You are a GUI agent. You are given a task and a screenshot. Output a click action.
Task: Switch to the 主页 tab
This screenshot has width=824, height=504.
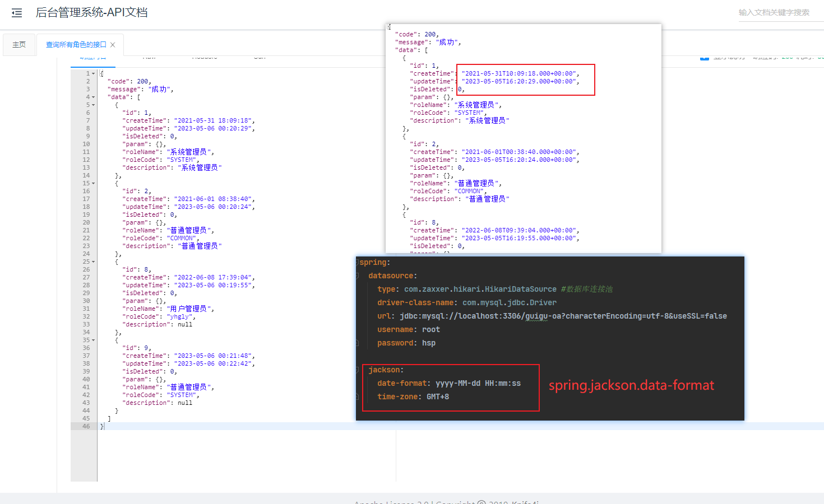coord(19,45)
